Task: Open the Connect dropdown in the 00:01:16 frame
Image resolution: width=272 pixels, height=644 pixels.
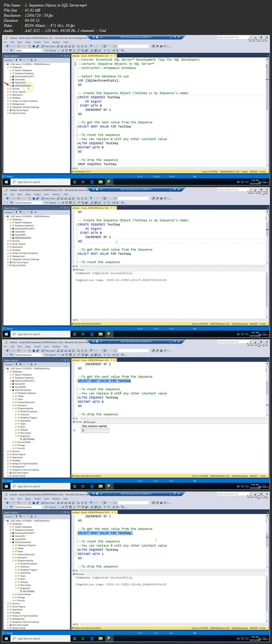Action: (9, 60)
